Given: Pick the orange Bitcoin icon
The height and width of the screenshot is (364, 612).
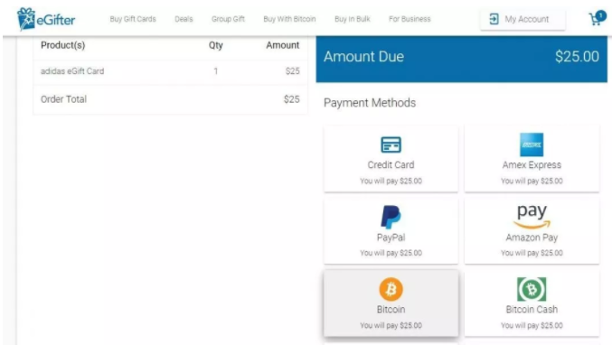Looking at the screenshot, I should (x=391, y=289).
